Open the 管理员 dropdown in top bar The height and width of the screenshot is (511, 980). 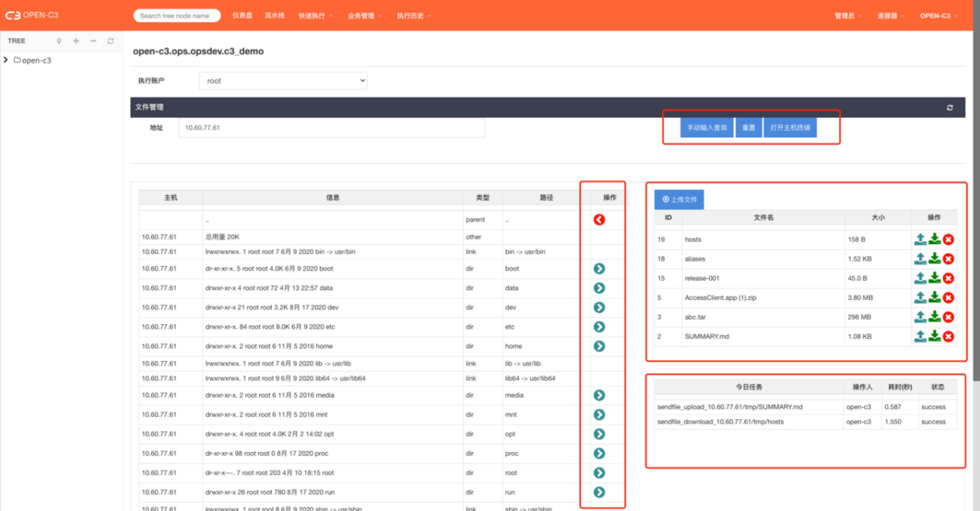848,16
